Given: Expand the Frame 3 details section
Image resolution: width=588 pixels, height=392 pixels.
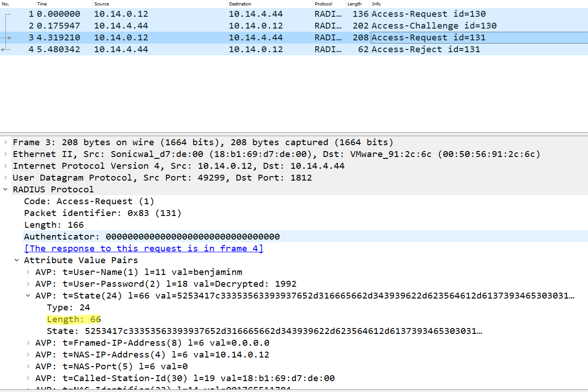Looking at the screenshot, I should coord(5,142).
